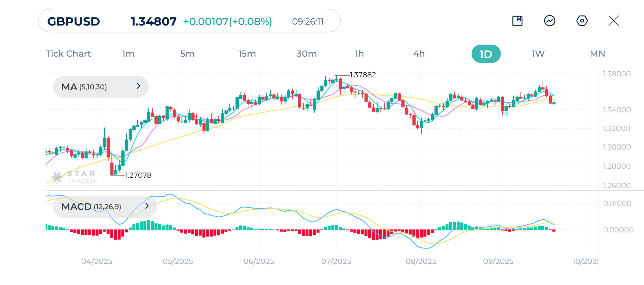Click the 07/2025 date axis label
This screenshot has width=644, height=285.
tap(336, 261)
